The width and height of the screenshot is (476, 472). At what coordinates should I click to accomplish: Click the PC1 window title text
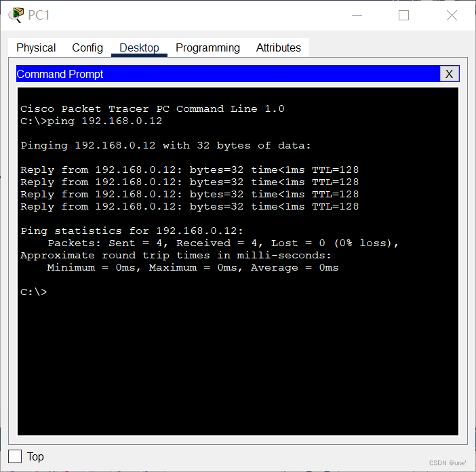click(39, 15)
